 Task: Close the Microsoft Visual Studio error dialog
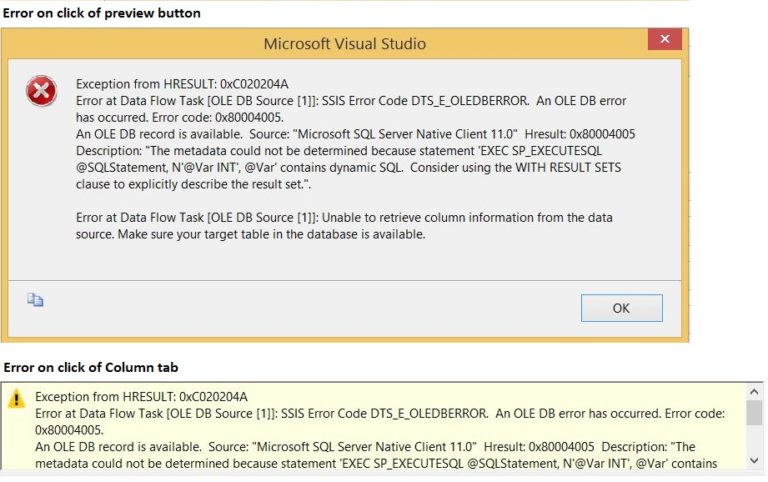[664, 39]
